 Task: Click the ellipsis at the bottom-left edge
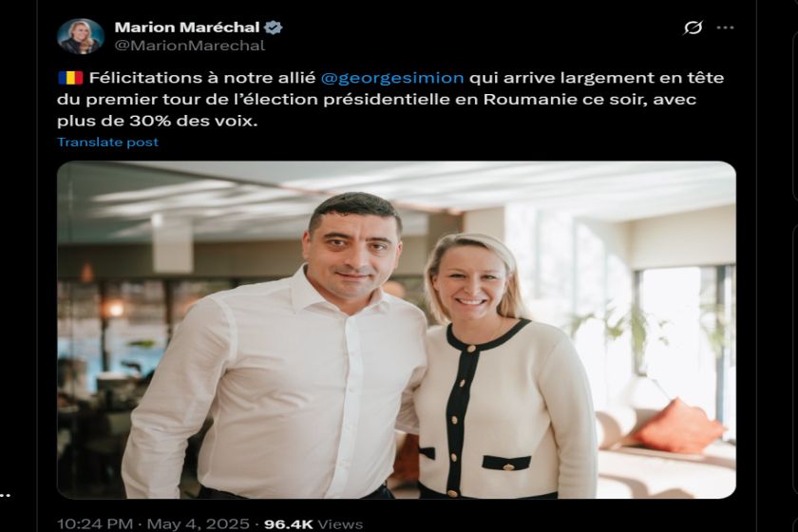click(x=5, y=495)
